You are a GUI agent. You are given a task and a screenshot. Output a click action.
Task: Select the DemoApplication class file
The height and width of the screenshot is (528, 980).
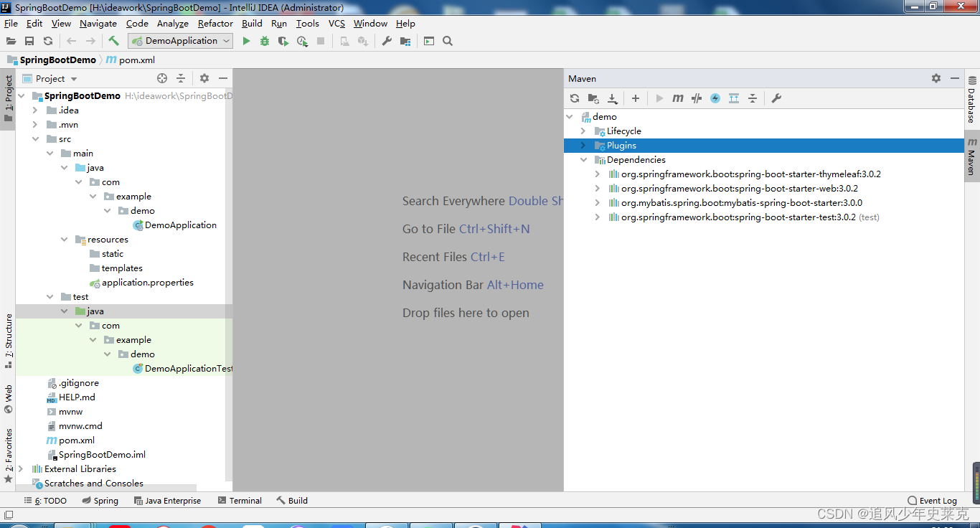click(x=181, y=225)
